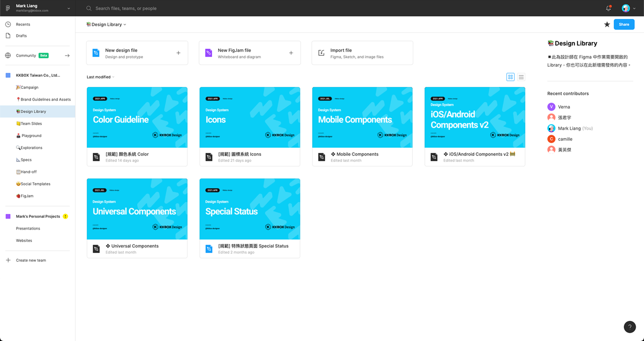Click the Figma logo icon next to Mark Liang

click(x=8, y=8)
